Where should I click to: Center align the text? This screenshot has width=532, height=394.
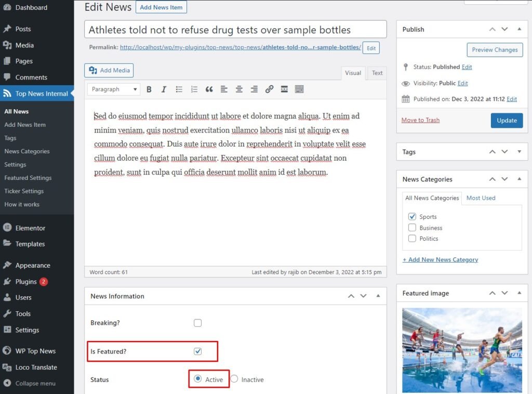(239, 89)
